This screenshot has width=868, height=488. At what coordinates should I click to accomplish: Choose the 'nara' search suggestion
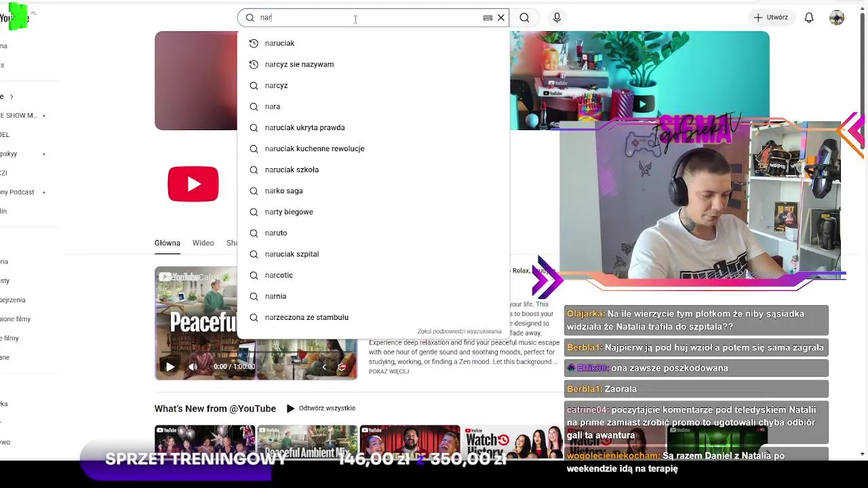pos(373,106)
